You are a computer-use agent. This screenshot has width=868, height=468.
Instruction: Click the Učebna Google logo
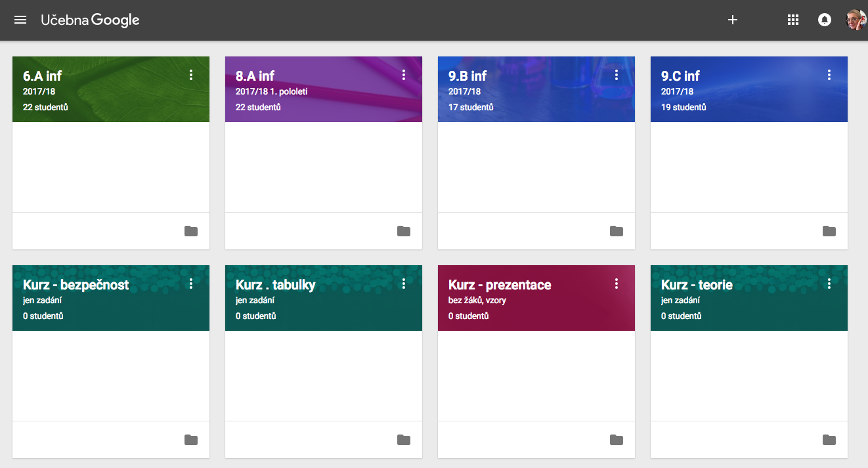[90, 20]
